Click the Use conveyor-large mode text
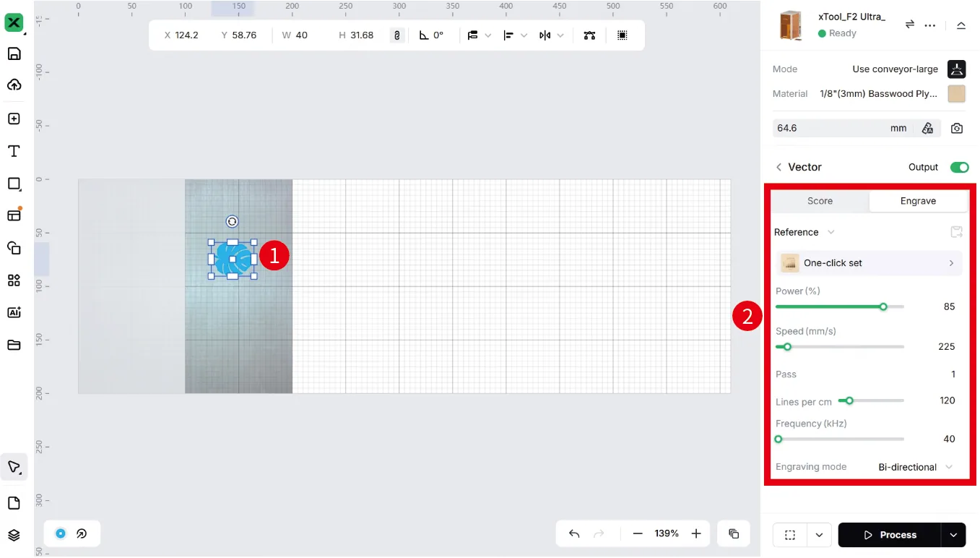This screenshot has height=558, width=980. pyautogui.click(x=895, y=69)
